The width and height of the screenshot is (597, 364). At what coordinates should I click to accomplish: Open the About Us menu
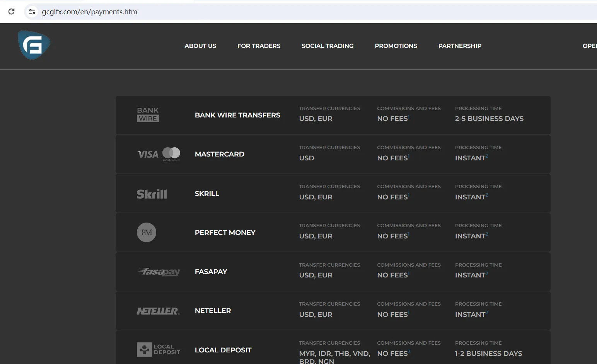click(200, 46)
